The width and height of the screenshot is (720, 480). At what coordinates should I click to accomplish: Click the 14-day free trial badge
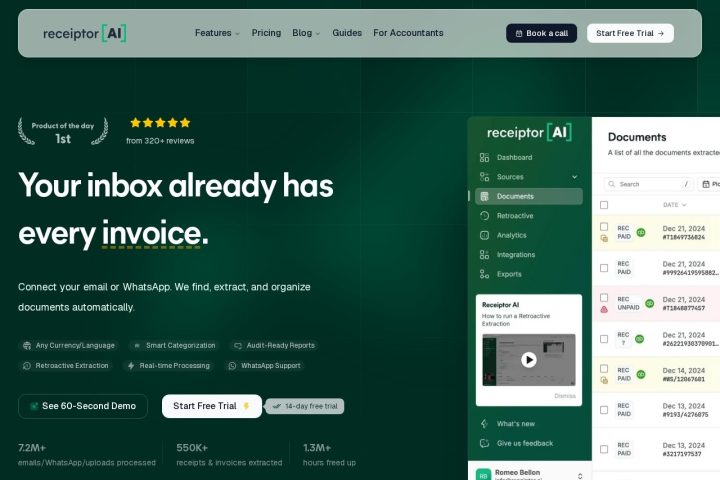click(305, 406)
